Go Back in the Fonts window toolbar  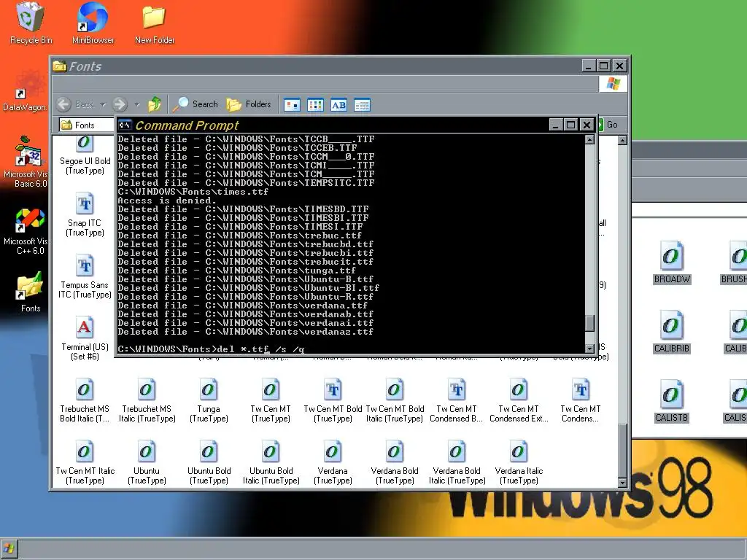(x=75, y=104)
